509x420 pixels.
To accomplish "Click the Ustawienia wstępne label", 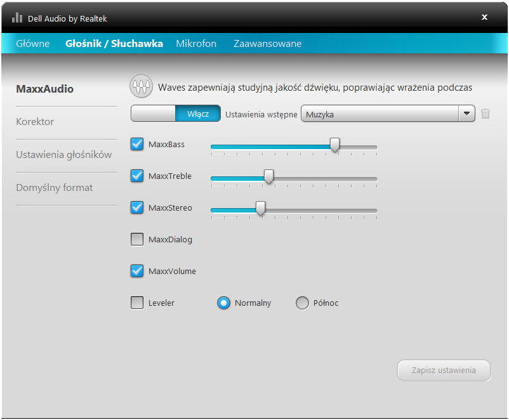I will click(x=261, y=115).
